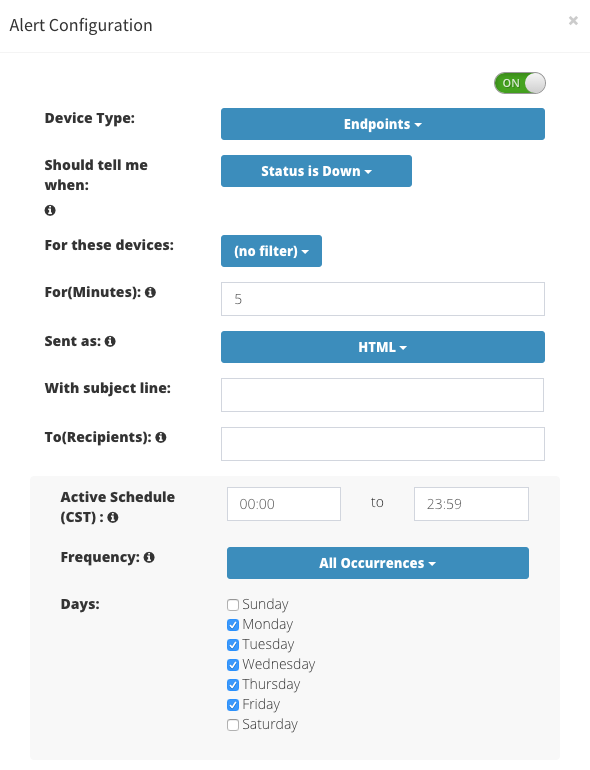
Task: Click info icon under Should tell me when
Action: 50,210
